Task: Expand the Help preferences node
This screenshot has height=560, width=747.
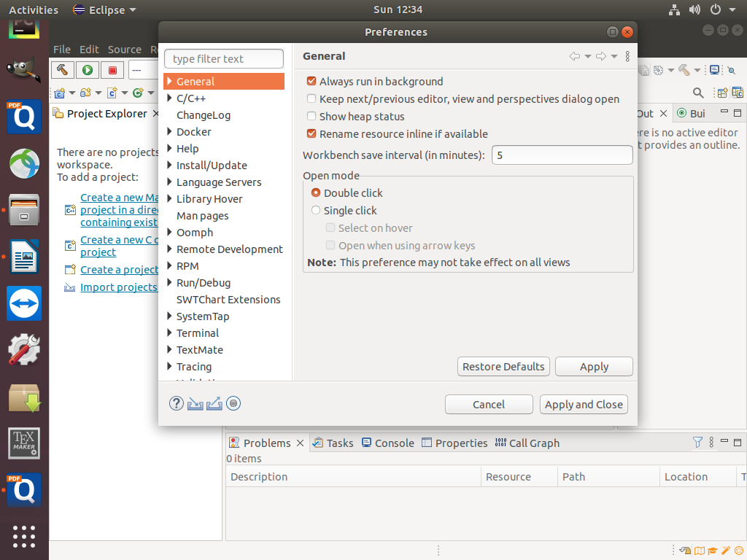Action: tap(169, 148)
